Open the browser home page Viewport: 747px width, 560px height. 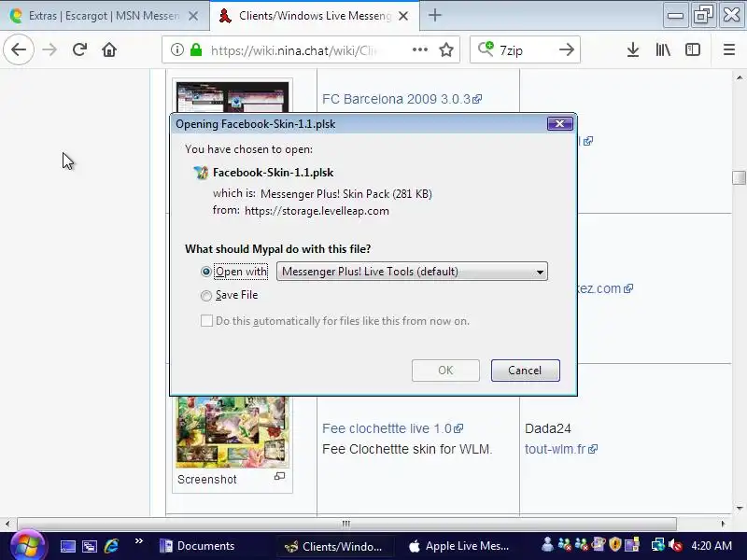tap(109, 49)
